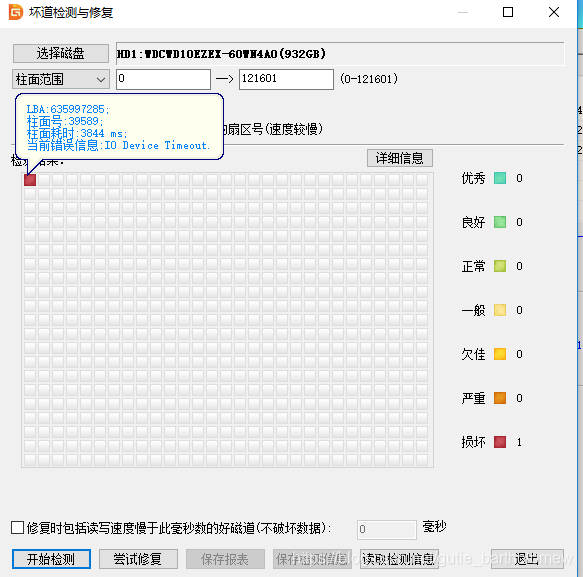The width and height of the screenshot is (583, 577).
Task: Click the DiskGenius app icon in title bar
Action: [x=16, y=12]
